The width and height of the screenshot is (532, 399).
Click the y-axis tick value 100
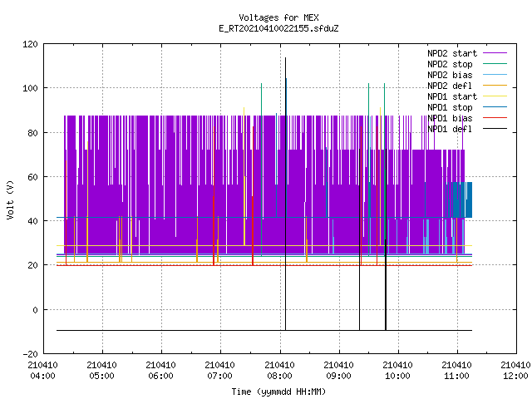(30, 88)
